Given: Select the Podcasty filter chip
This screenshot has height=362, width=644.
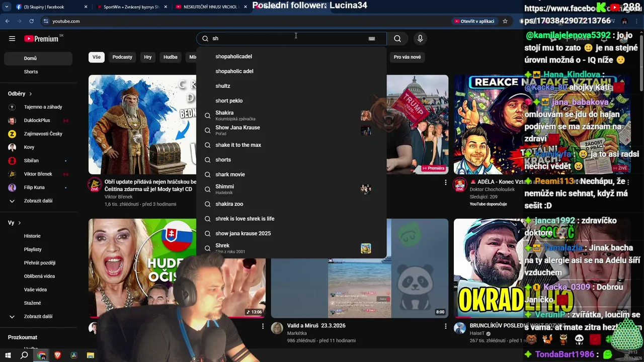Looking at the screenshot, I should click(122, 57).
